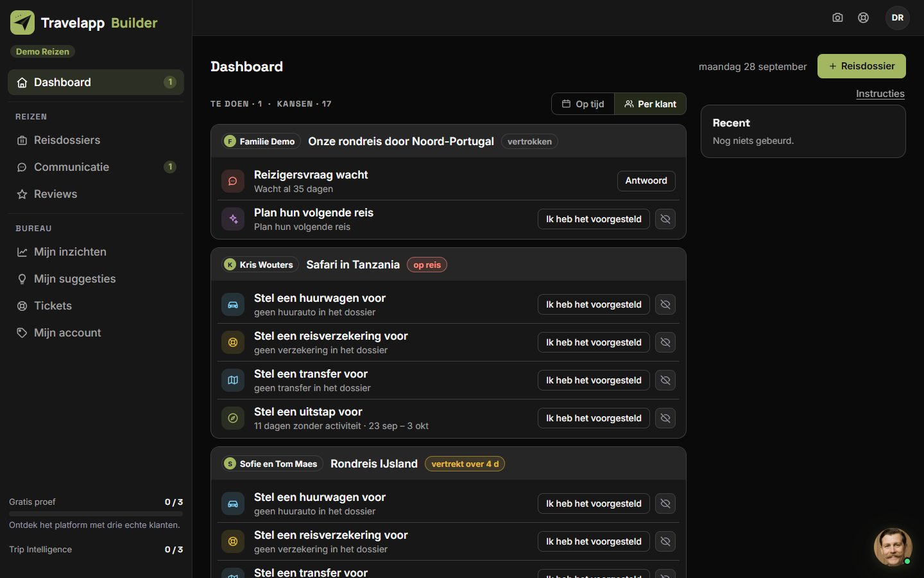Click the Kris Wouters client chip

tap(260, 265)
